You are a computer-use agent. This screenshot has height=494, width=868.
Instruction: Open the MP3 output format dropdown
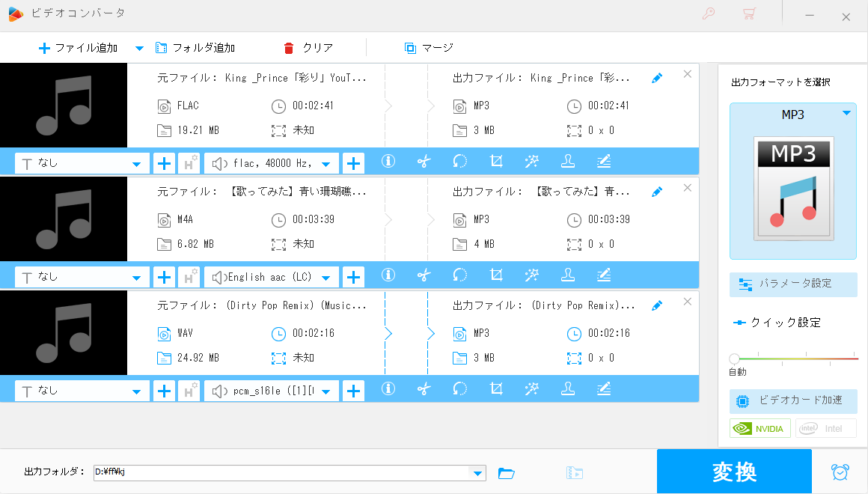pos(846,112)
